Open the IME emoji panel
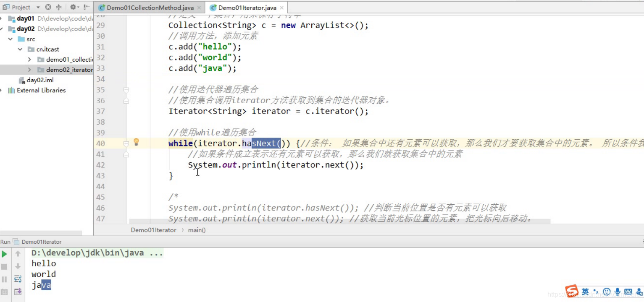The image size is (644, 302). [607, 291]
